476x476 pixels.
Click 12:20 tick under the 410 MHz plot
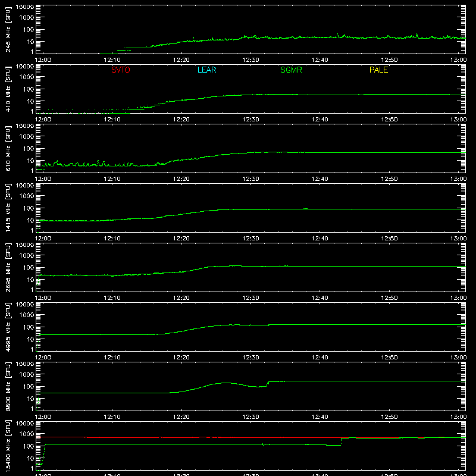coord(181,120)
